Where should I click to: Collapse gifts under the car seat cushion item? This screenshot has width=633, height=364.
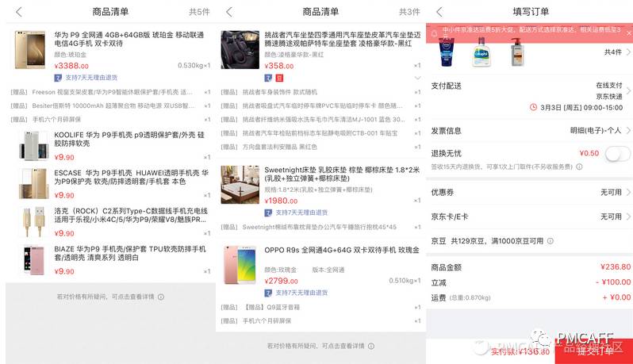coord(417,78)
